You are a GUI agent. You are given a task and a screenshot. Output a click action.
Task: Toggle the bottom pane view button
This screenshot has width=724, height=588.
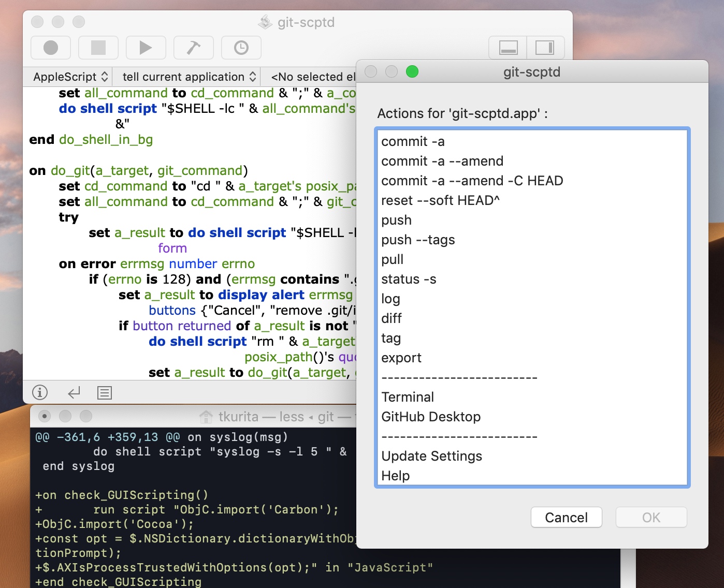coord(508,48)
